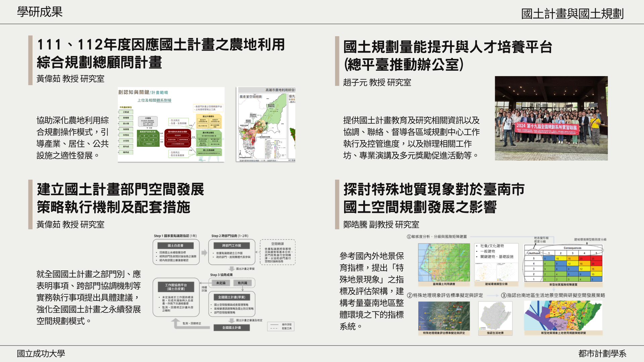Viewport: 644px width, 362px height.
Task: Click 都市計劃學系 footer text
Action: 602,354
